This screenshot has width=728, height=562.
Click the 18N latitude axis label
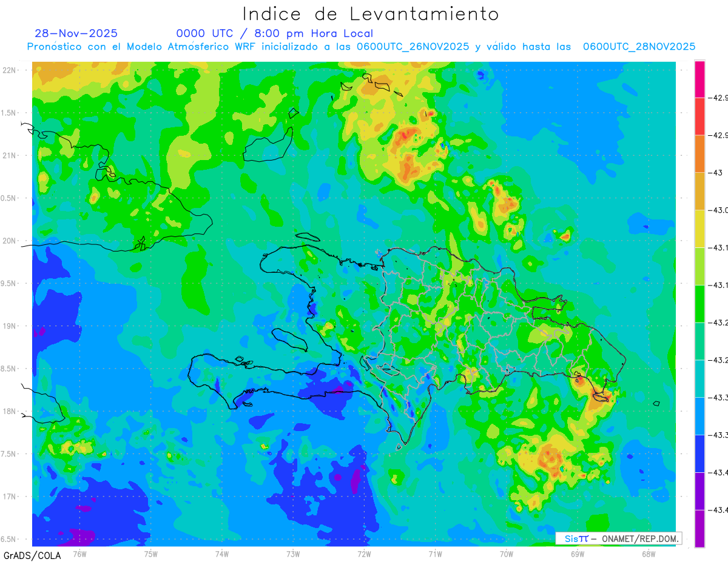click(10, 412)
